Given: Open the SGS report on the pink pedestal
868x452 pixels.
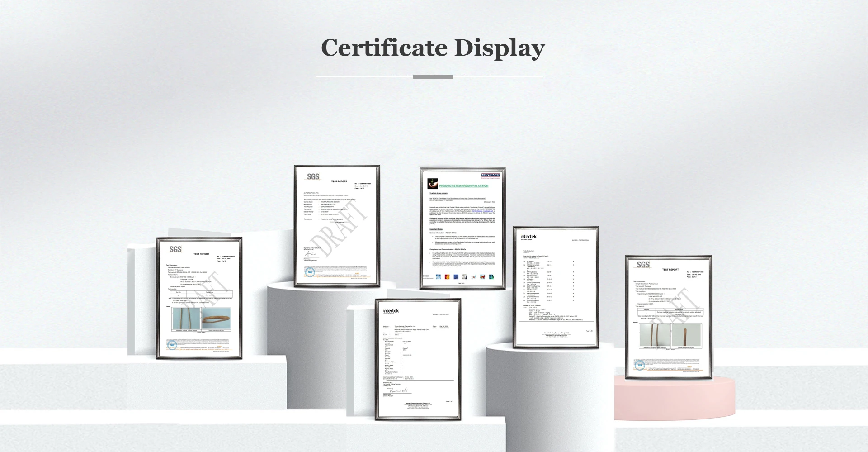Looking at the screenshot, I should [x=668, y=317].
